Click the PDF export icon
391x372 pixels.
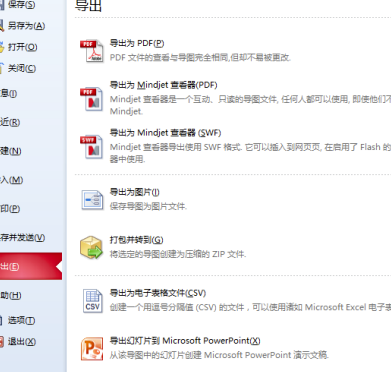pos(92,51)
